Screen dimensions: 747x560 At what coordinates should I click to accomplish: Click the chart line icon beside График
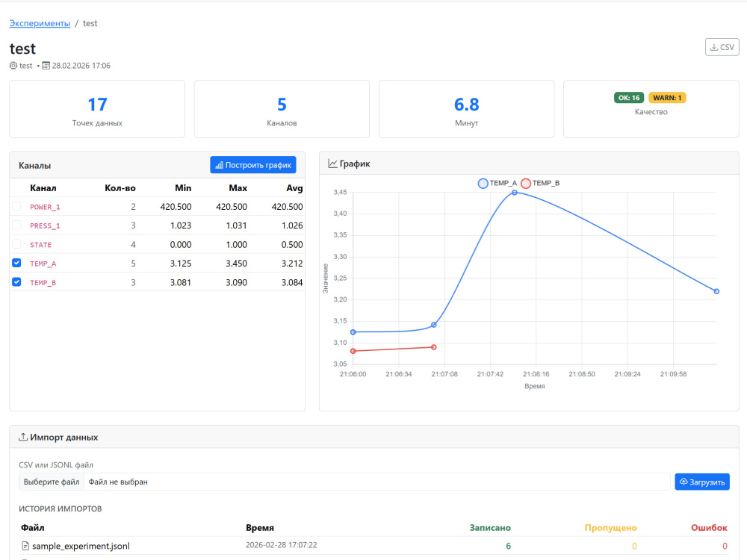tap(332, 164)
